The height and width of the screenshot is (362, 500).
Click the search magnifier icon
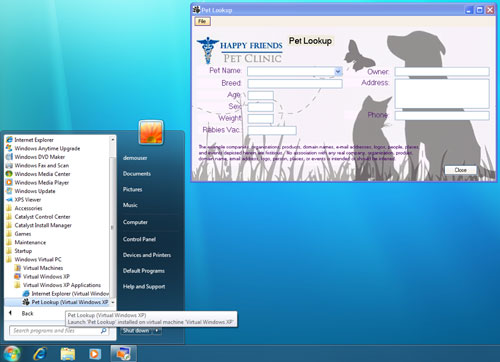tap(104, 331)
